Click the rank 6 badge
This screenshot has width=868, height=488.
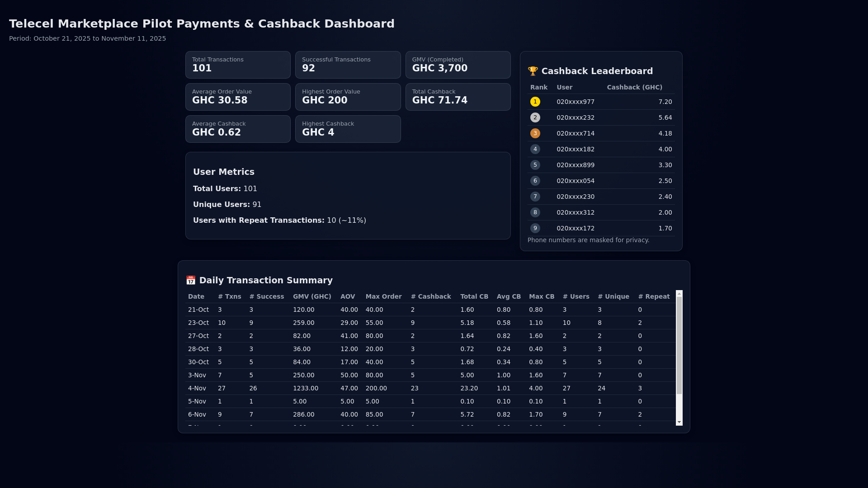[535, 181]
